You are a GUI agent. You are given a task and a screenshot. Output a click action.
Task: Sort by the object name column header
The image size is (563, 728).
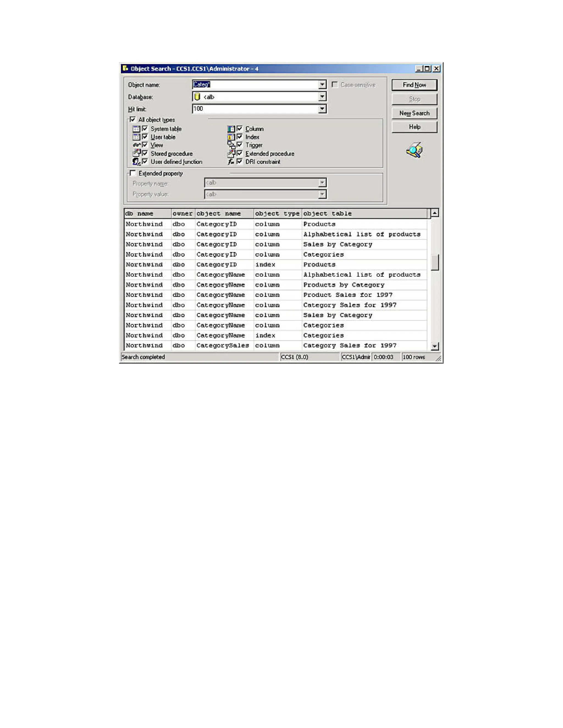(x=225, y=214)
